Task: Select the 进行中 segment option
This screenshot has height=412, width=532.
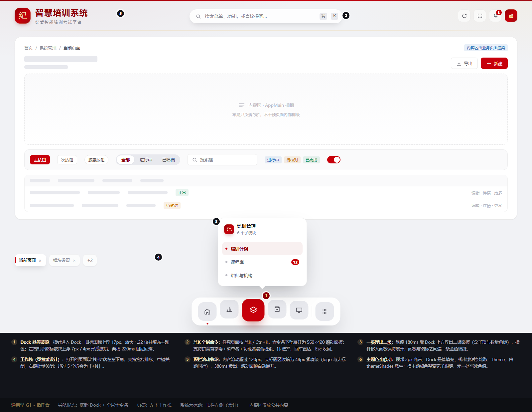Action: 146,160
